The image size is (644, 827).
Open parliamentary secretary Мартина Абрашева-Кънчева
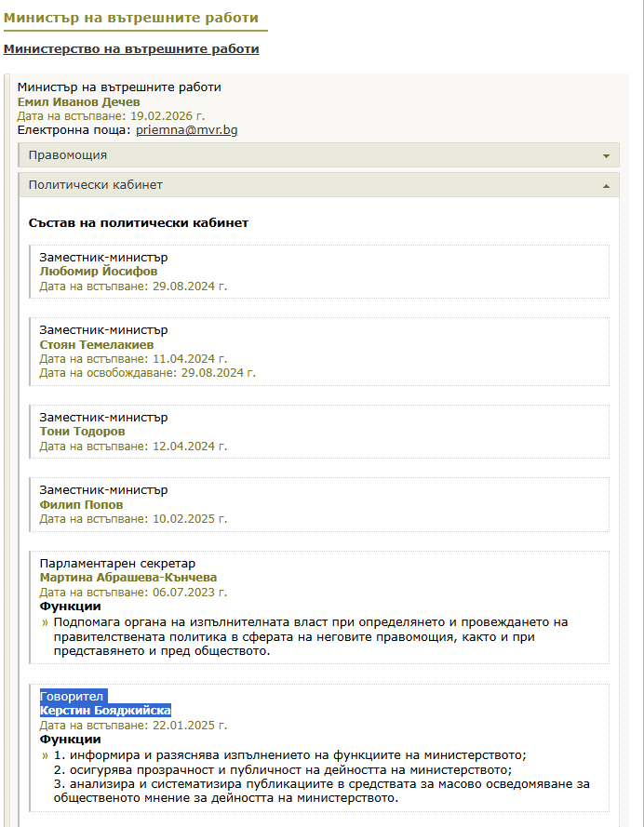128,577
